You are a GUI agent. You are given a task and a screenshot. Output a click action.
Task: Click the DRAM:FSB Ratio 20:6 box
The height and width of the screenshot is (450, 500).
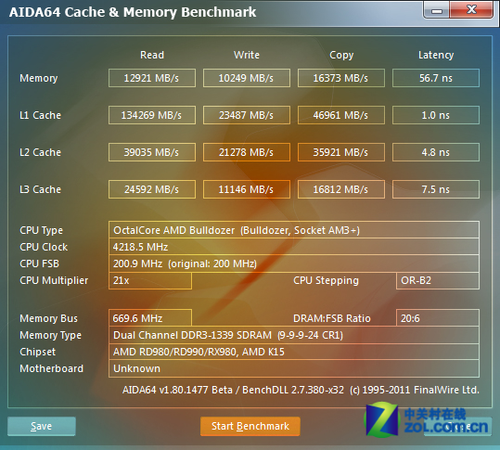(438, 318)
